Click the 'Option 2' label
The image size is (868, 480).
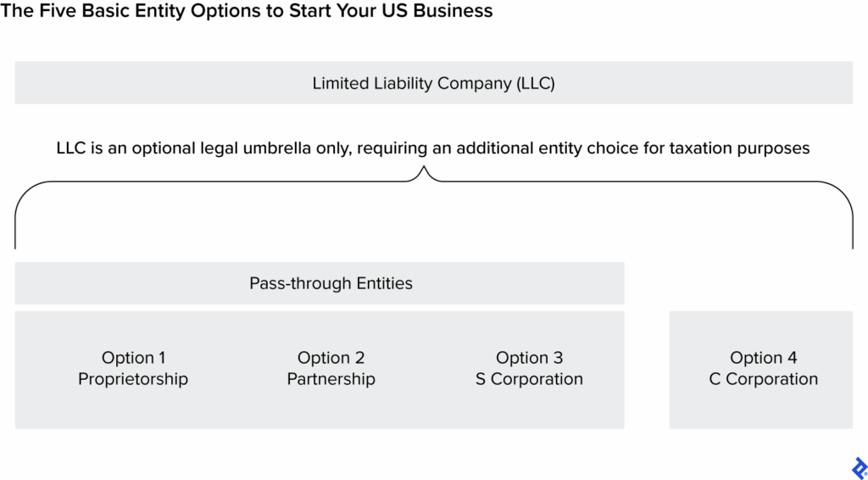point(331,358)
